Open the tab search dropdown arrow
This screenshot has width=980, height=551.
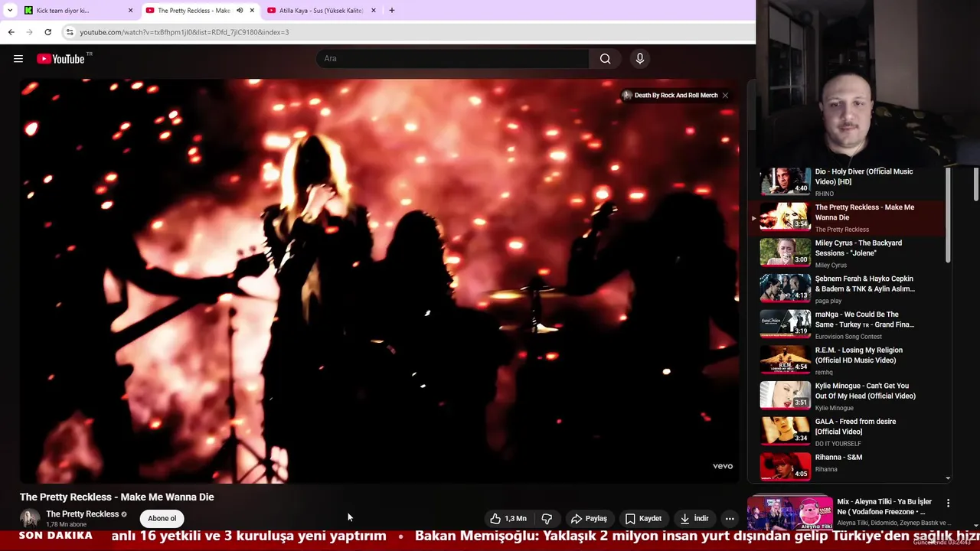(10, 11)
